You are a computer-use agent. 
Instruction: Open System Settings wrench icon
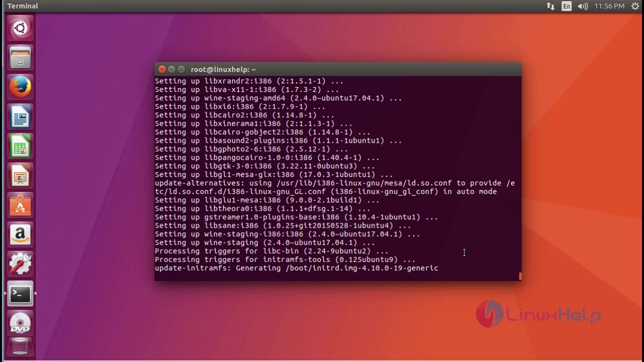coord(20,264)
